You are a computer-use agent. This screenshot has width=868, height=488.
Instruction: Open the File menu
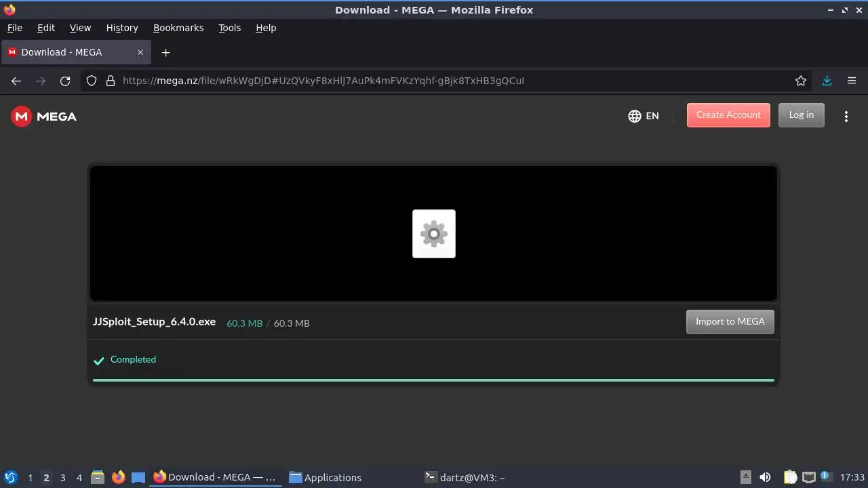click(x=14, y=28)
